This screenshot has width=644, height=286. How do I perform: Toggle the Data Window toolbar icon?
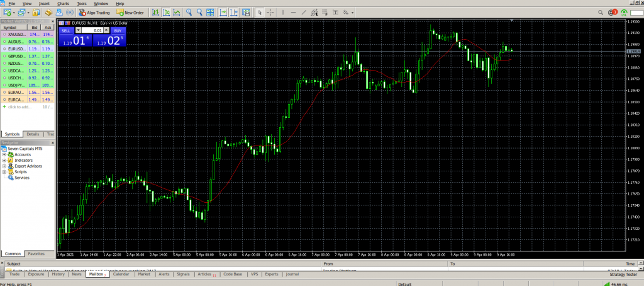[49, 13]
